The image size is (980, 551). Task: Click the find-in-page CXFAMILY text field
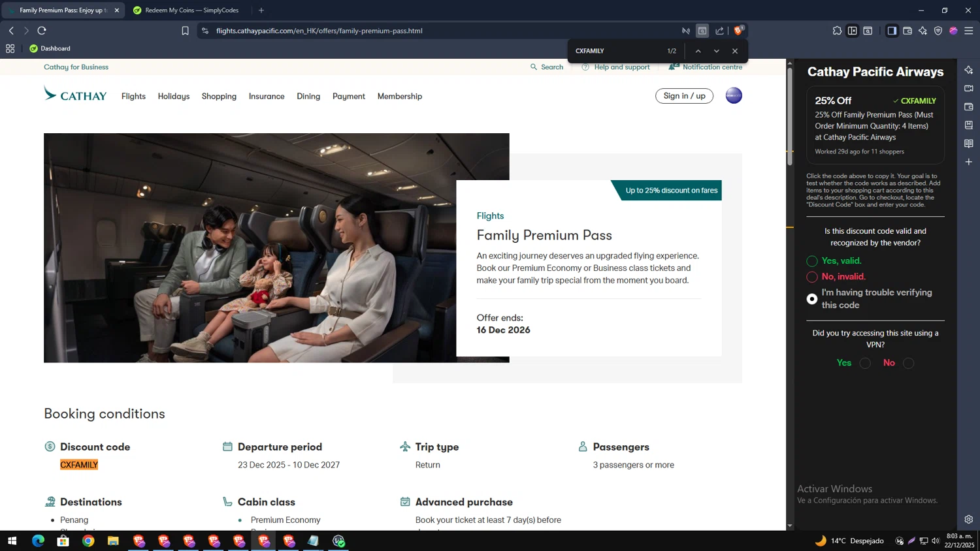click(x=614, y=51)
